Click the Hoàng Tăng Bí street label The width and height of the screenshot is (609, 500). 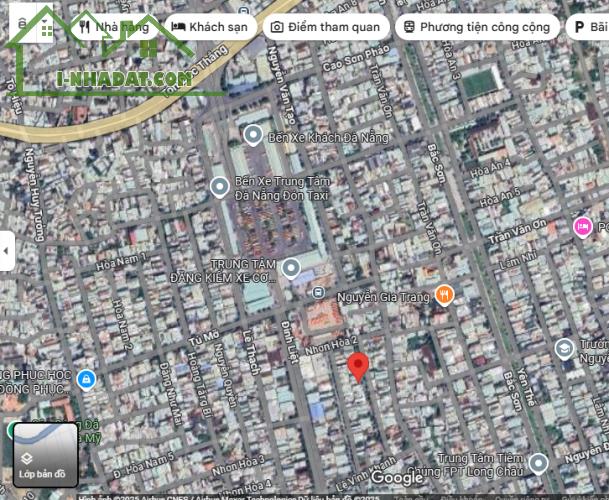pyautogui.click(x=199, y=385)
